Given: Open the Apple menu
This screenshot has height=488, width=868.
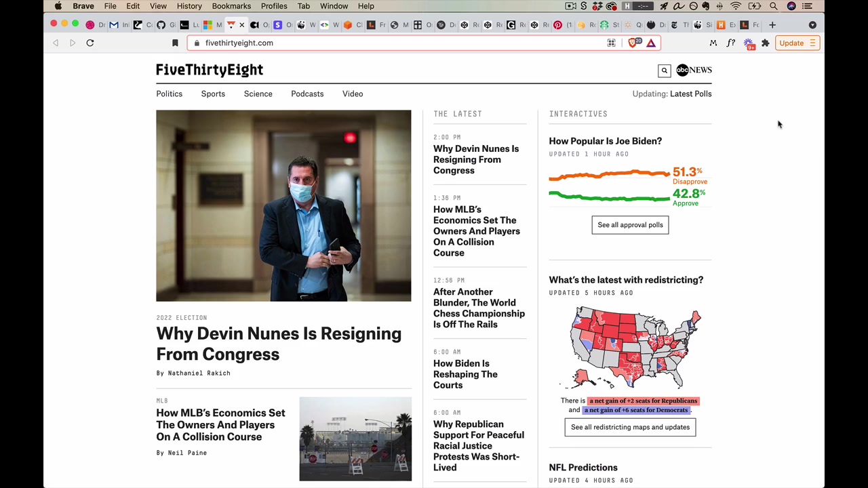Looking at the screenshot, I should pos(58,6).
